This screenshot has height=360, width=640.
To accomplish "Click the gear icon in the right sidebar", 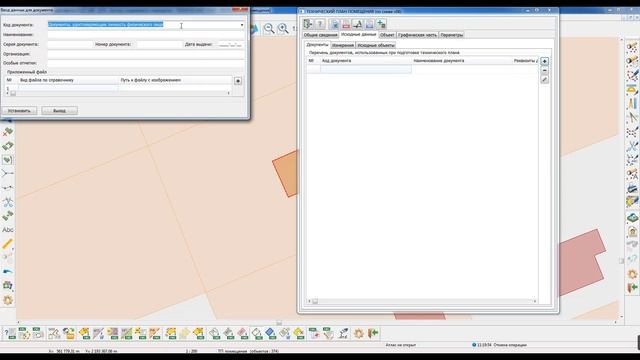I will [x=632, y=274].
